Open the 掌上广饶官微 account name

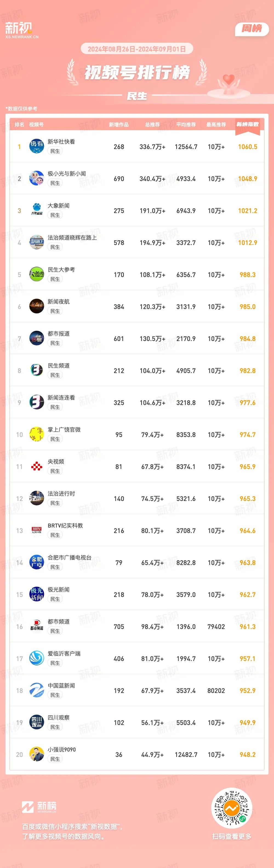click(64, 430)
